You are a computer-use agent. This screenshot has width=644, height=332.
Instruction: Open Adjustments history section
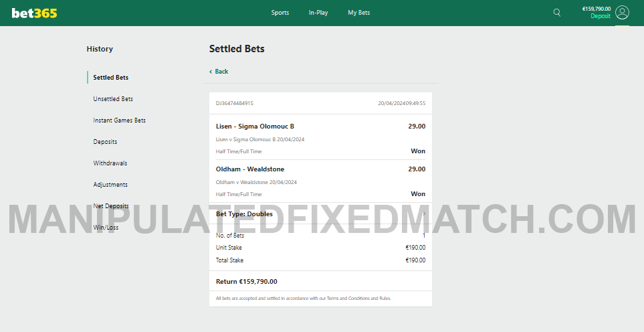pos(110,185)
